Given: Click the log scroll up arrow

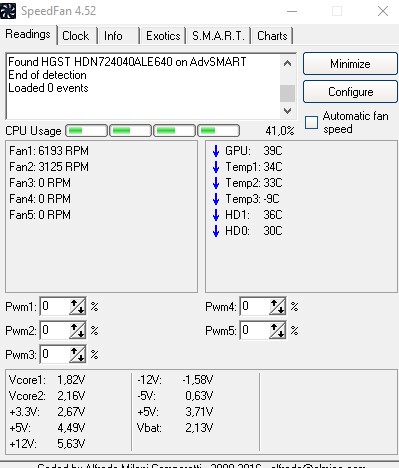Looking at the screenshot, I should pyautogui.click(x=287, y=63).
